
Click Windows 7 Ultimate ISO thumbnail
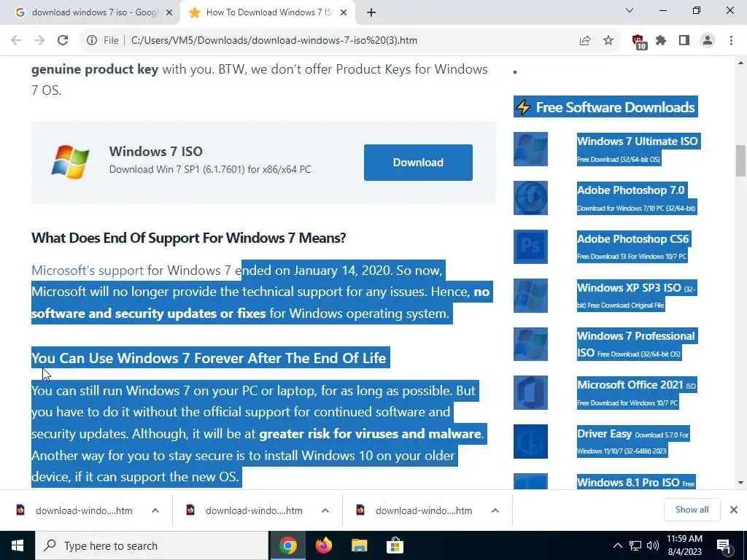531,149
